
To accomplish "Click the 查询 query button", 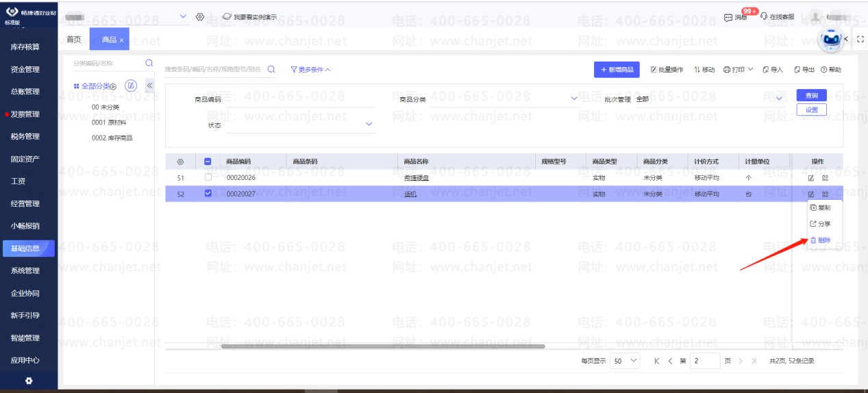I will point(811,95).
